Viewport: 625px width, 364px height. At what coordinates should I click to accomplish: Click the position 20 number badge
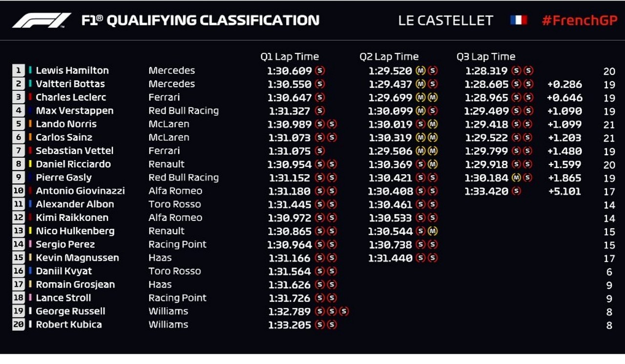point(19,324)
